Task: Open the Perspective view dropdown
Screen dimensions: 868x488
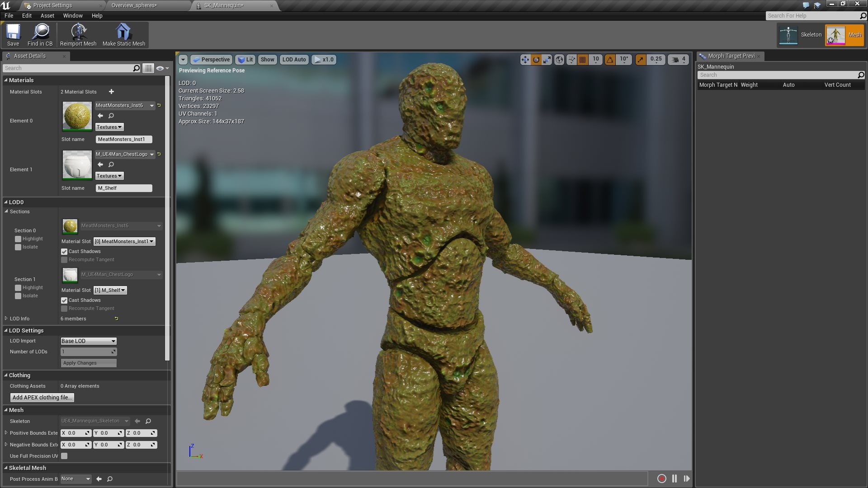Action: tap(211, 59)
